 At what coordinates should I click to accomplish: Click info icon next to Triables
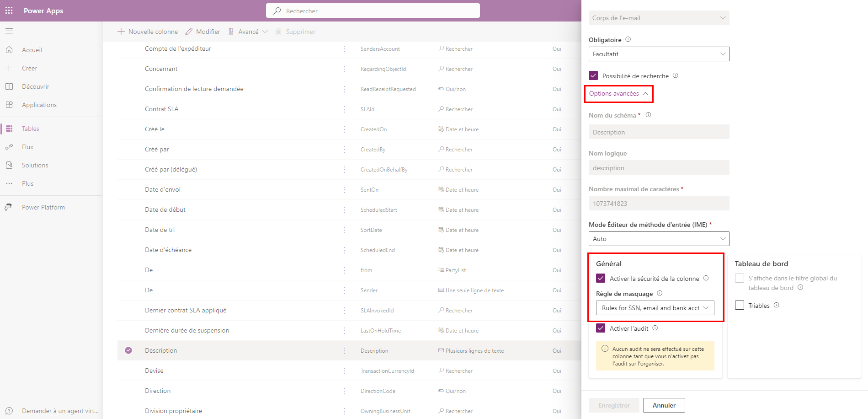(x=777, y=305)
